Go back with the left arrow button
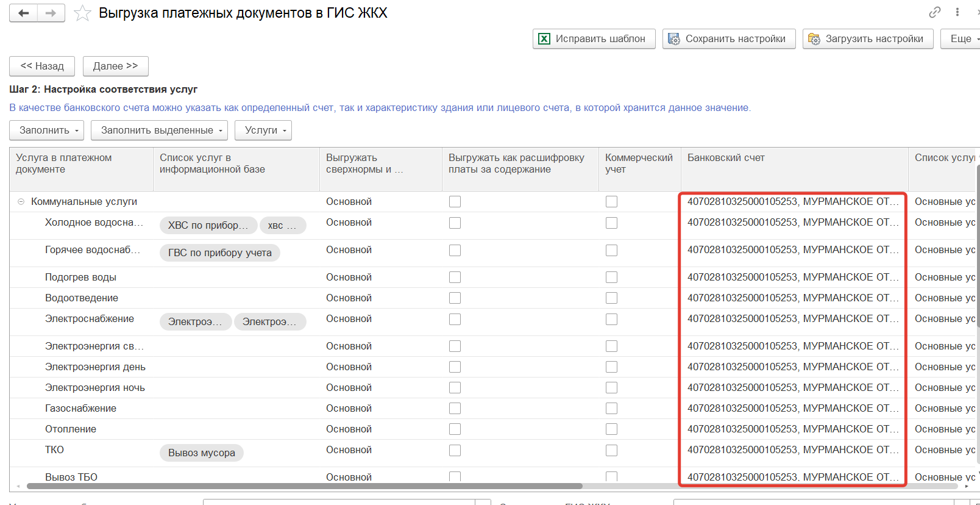 coord(24,13)
